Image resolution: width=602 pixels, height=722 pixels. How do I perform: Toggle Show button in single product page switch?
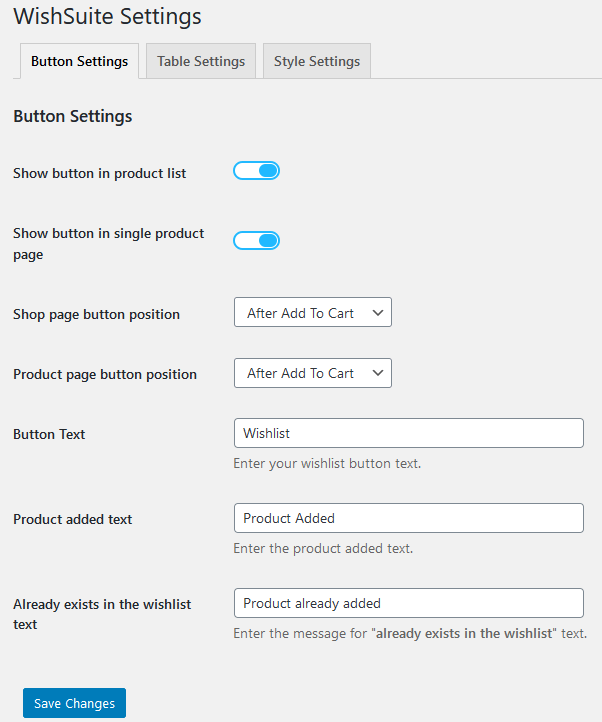[257, 240]
